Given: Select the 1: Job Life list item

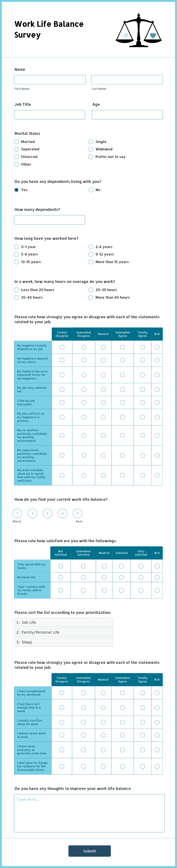Looking at the screenshot, I should 63,622.
